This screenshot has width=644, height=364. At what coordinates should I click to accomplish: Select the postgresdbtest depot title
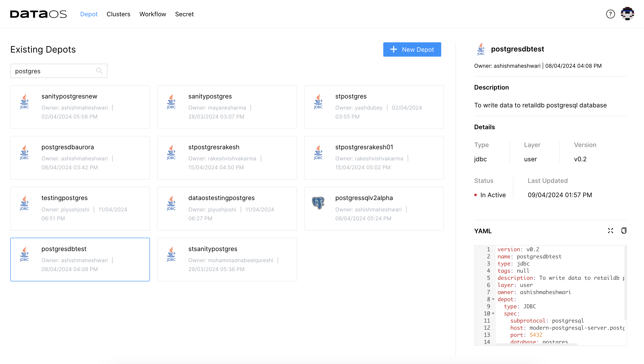(x=64, y=249)
